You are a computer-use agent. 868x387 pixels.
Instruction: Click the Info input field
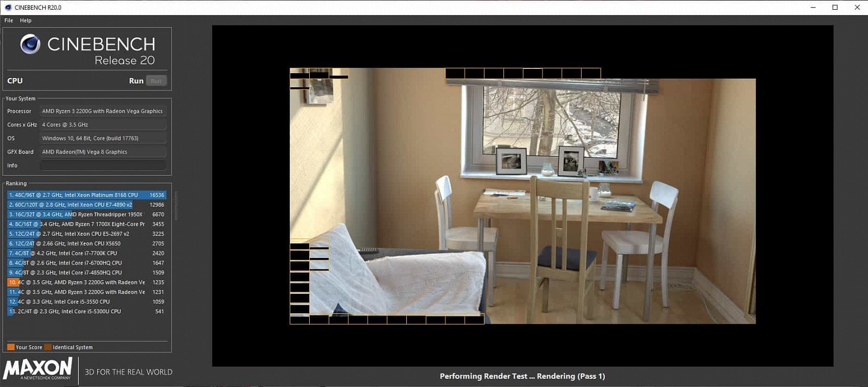click(103, 165)
